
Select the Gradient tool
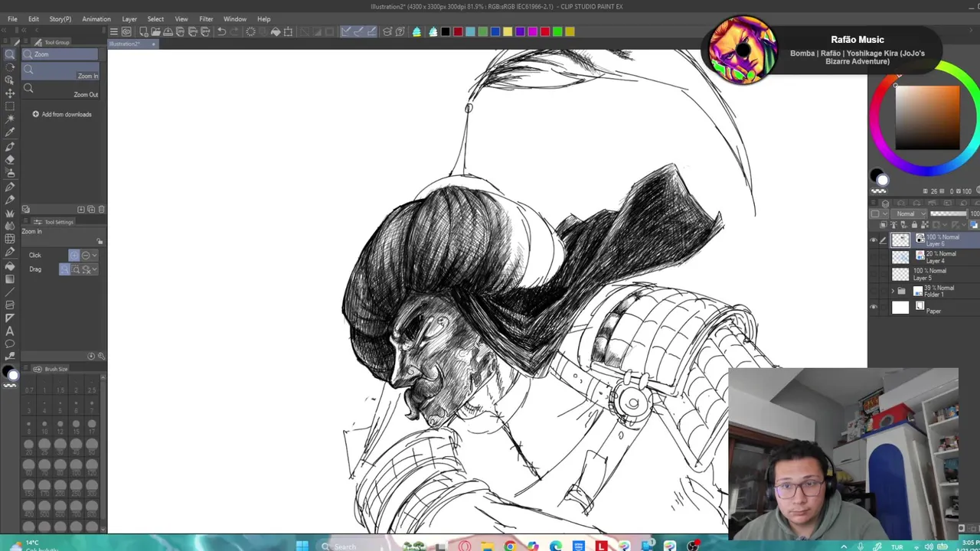(10, 279)
